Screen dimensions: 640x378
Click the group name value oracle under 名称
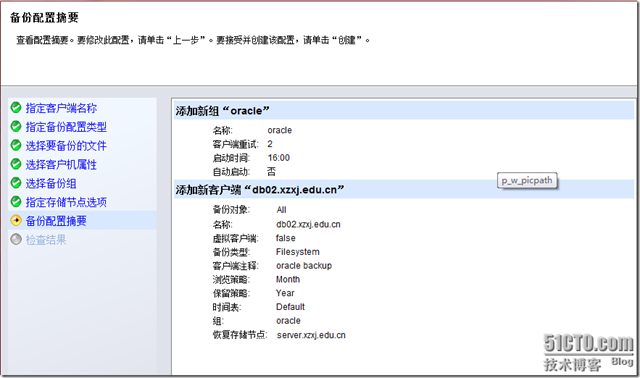tap(280, 130)
